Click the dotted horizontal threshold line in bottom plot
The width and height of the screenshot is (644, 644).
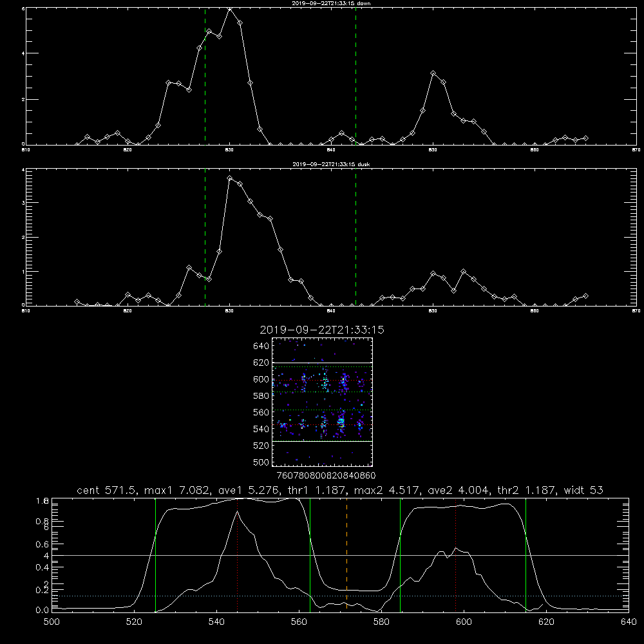[x=340, y=596]
